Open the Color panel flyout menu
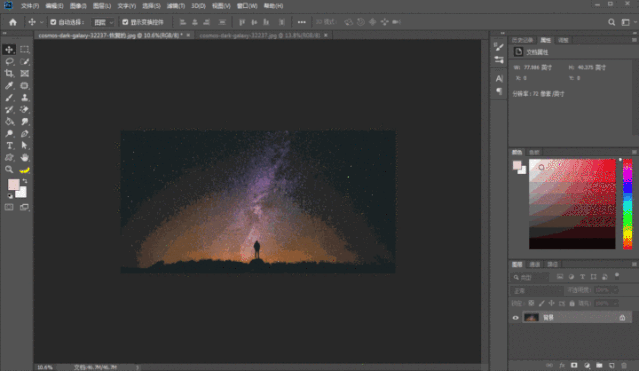 tap(634, 152)
